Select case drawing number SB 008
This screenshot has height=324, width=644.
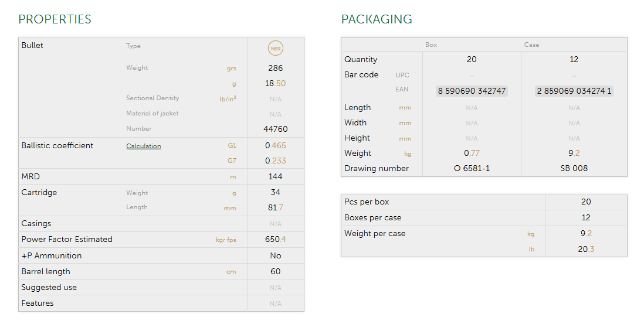click(x=574, y=168)
